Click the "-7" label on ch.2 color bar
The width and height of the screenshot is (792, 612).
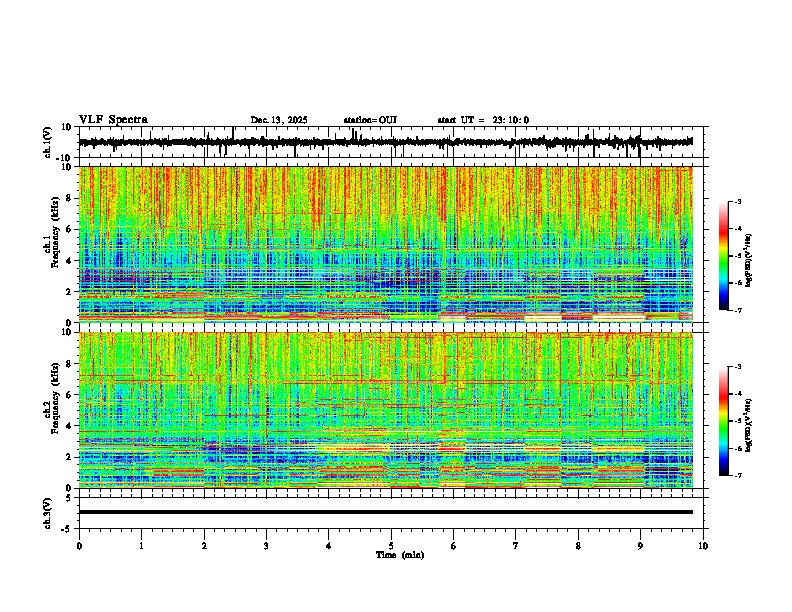click(738, 475)
